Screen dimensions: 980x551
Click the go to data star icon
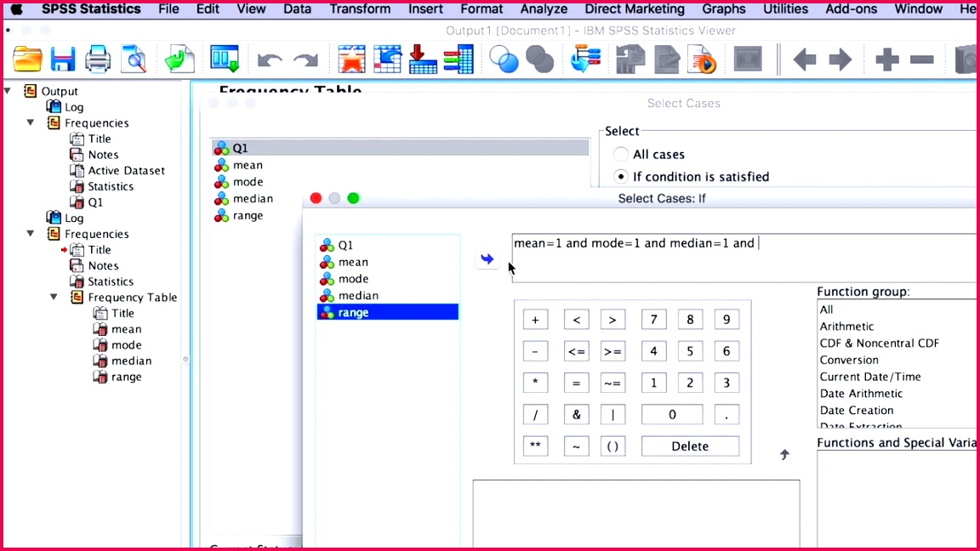tap(351, 60)
